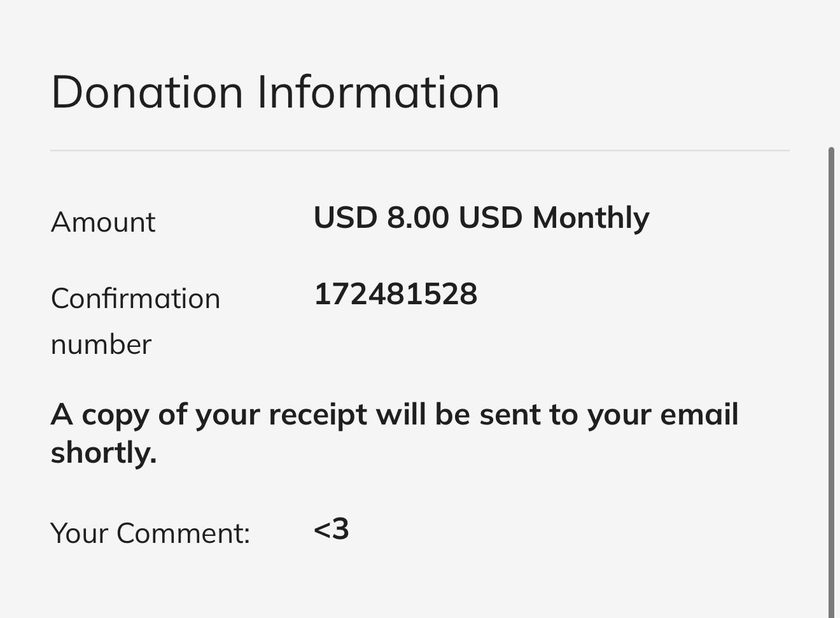Image resolution: width=840 pixels, height=618 pixels.
Task: Click the confirmation number 172481528
Action: (x=395, y=294)
